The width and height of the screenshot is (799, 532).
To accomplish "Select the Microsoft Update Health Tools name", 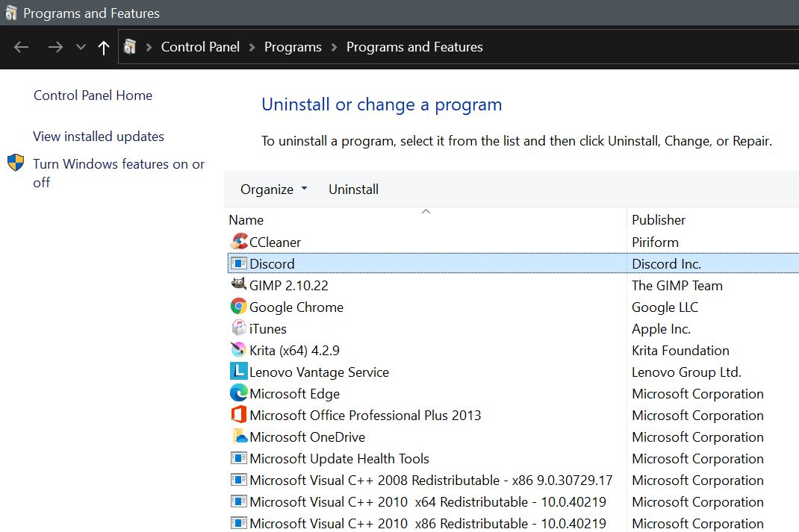I will pos(339,459).
